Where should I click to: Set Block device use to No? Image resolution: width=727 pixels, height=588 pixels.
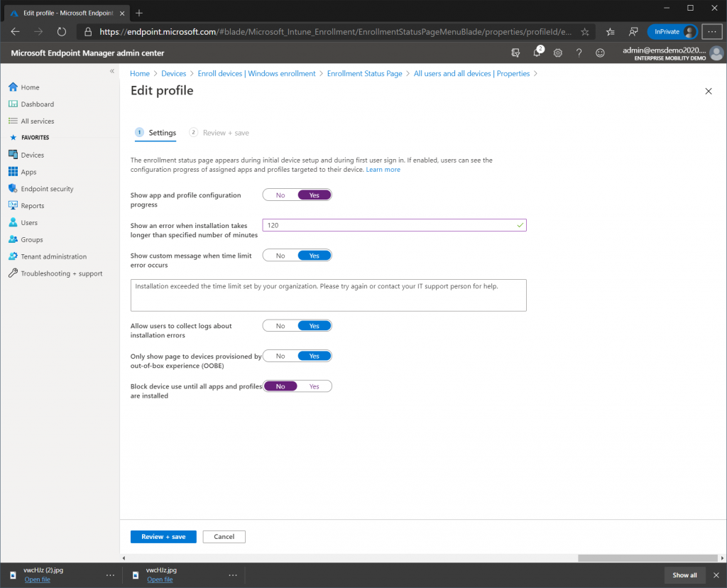pos(280,386)
